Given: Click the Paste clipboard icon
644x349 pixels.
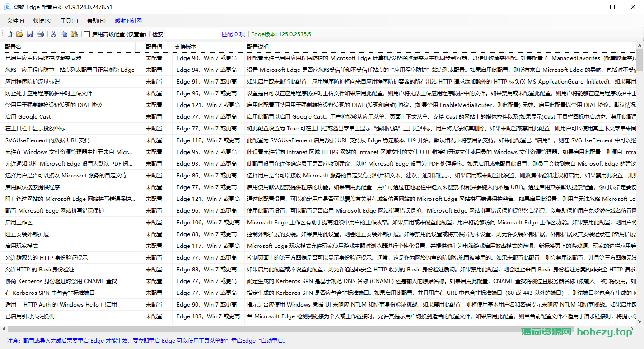Looking at the screenshot, I should click(x=75, y=34).
